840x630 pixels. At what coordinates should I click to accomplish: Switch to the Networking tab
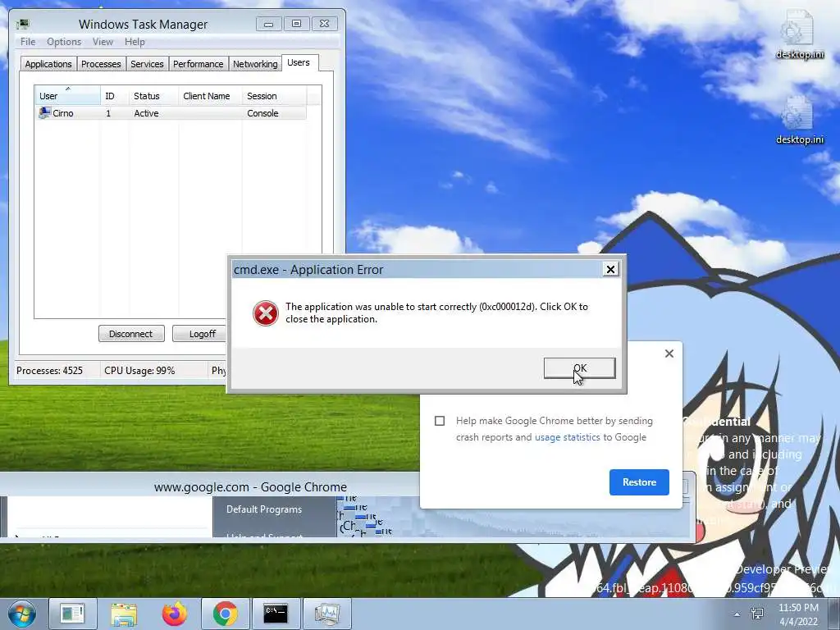[x=255, y=64]
